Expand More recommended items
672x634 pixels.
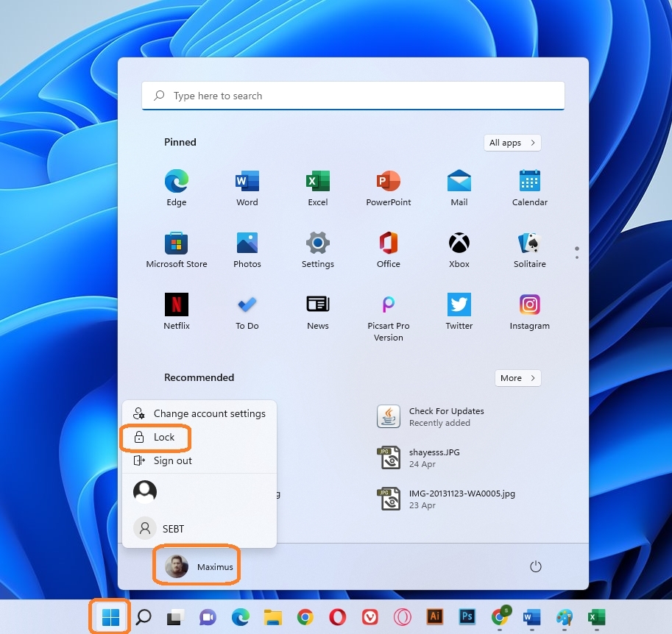click(518, 378)
